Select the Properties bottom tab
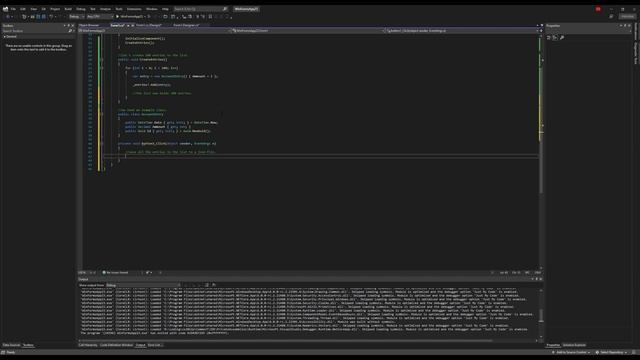Image resolution: width=640 pixels, height=360 pixels. coord(553,345)
